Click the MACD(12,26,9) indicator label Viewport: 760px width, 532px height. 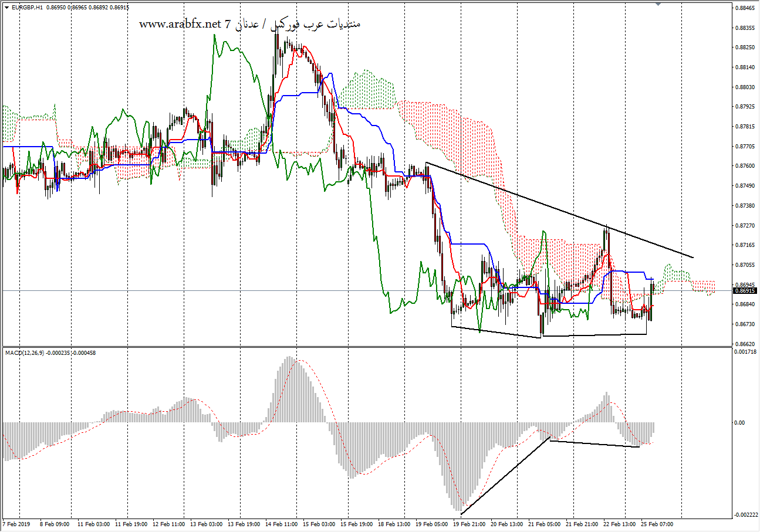pos(25,353)
